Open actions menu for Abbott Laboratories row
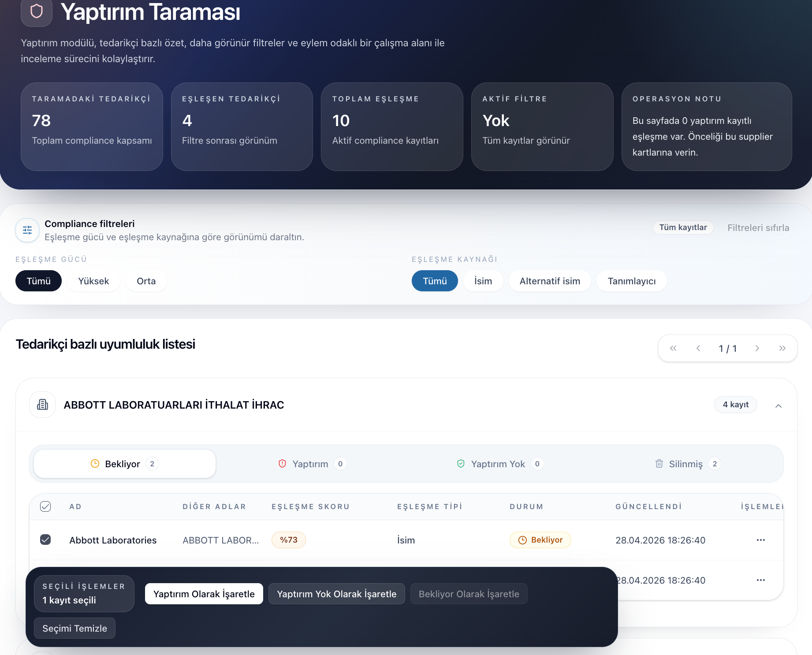This screenshot has height=655, width=812. point(761,540)
